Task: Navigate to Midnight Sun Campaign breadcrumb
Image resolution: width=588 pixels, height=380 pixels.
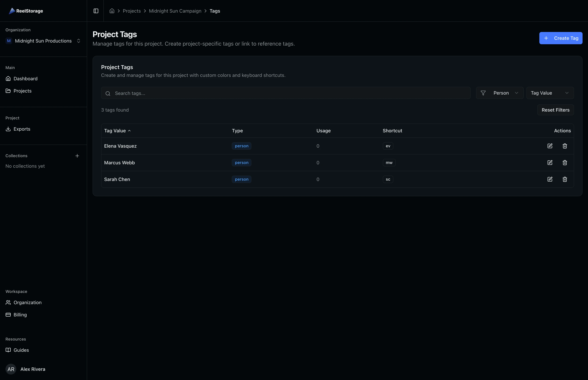Action: click(175, 11)
